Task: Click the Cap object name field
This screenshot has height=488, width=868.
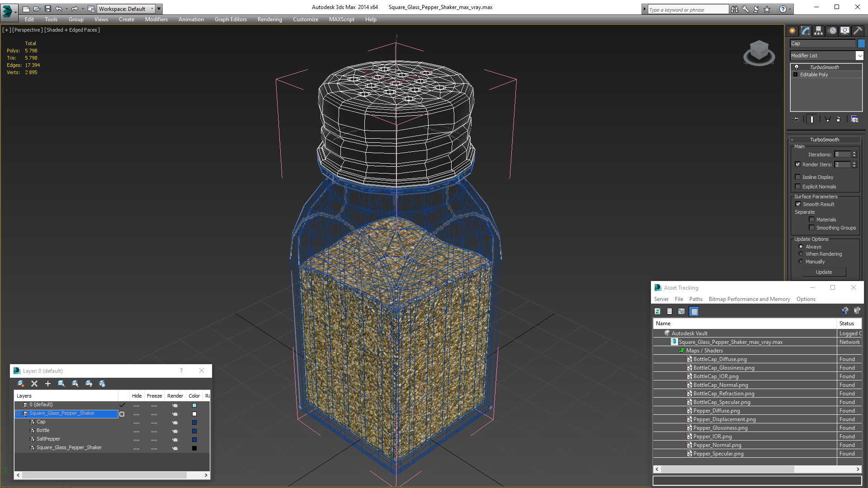Action: coord(823,43)
